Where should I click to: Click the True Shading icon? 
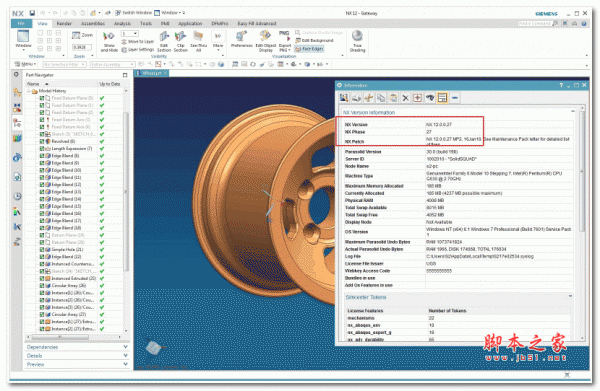357,41
